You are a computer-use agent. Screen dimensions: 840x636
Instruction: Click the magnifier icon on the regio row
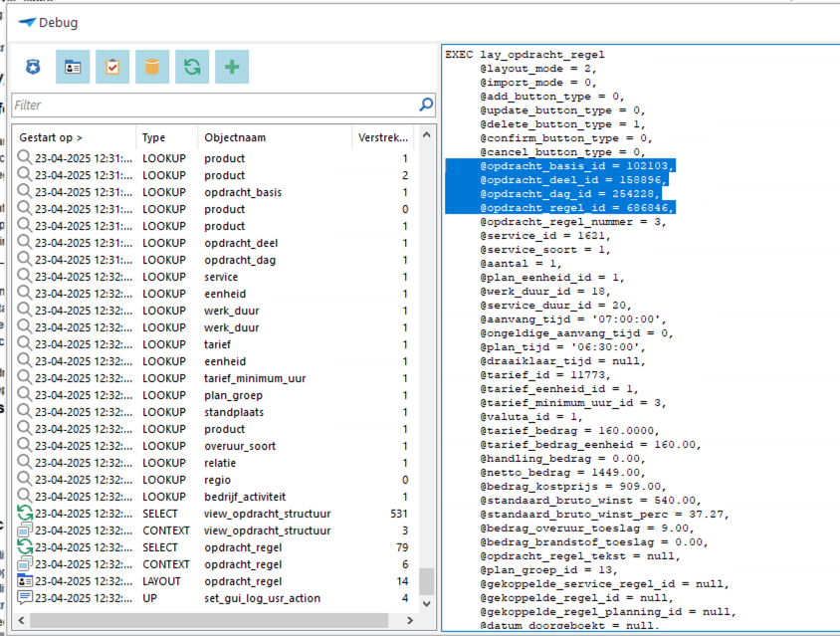25,479
